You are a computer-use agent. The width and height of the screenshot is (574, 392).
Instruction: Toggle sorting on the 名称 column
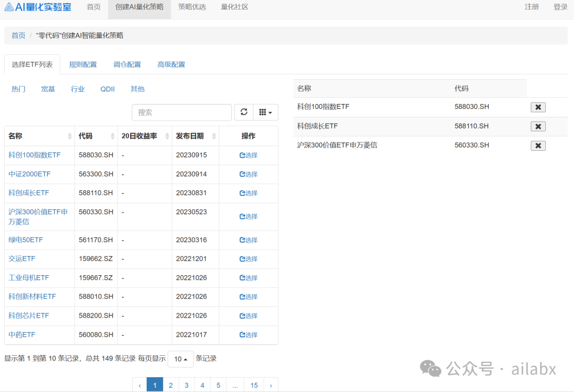coord(14,135)
